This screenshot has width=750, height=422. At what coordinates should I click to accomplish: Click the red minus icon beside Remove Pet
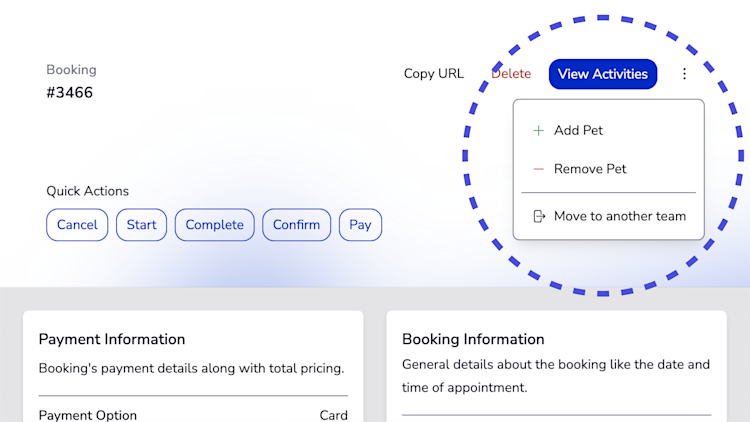(539, 169)
